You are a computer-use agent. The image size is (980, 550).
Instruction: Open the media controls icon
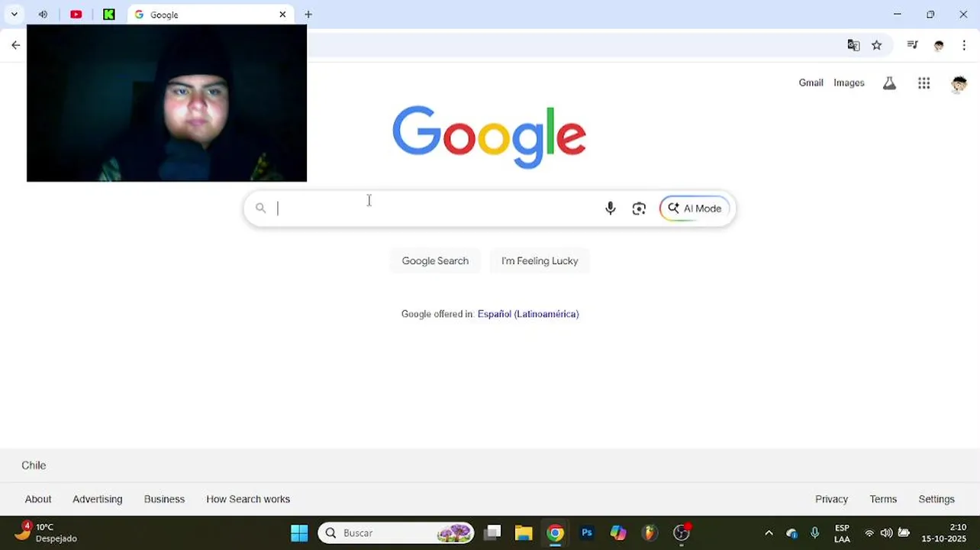click(912, 45)
